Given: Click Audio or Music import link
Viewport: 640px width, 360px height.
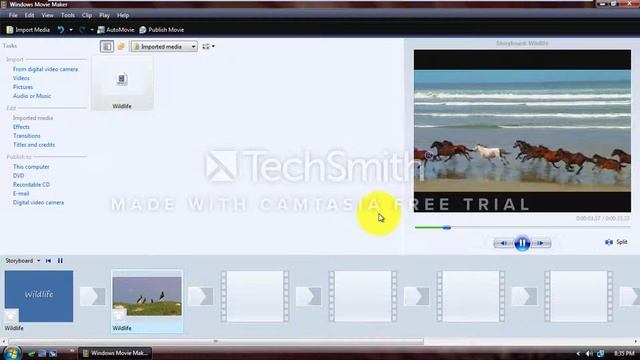Looking at the screenshot, I should 32,96.
